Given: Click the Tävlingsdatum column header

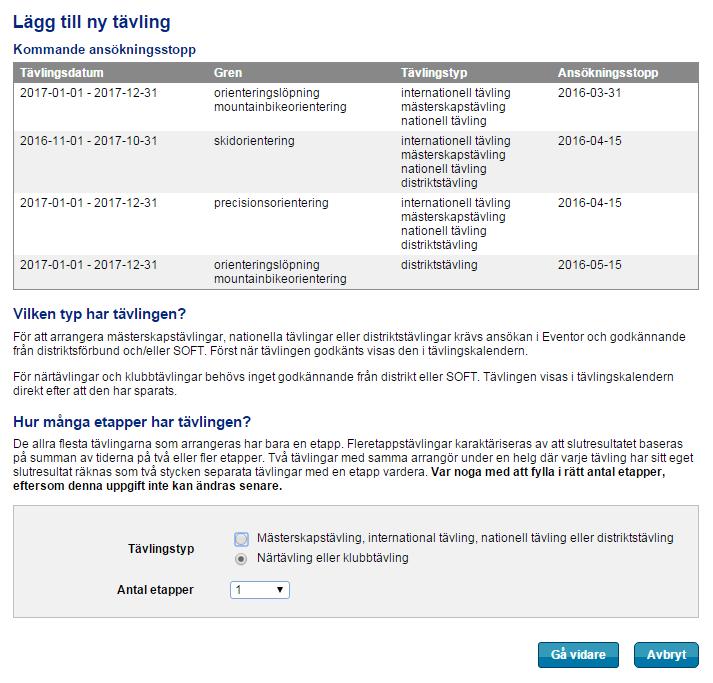Looking at the screenshot, I should click(62, 73).
